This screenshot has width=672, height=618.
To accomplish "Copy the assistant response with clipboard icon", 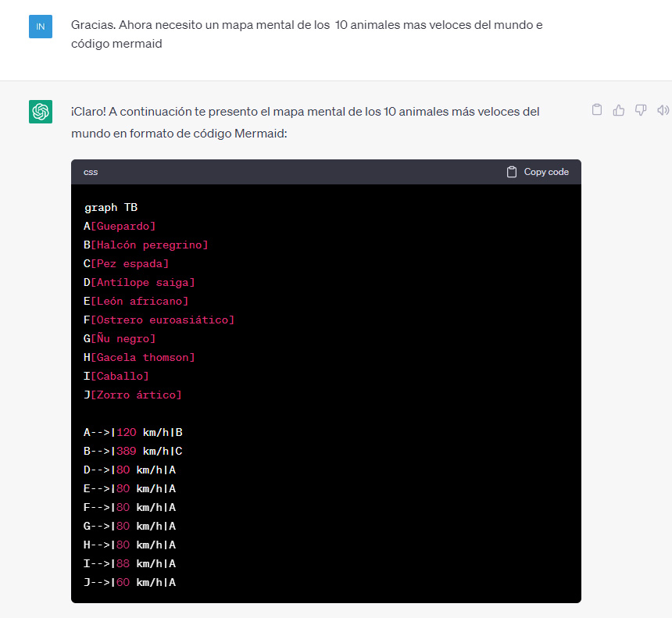I will pyautogui.click(x=596, y=110).
